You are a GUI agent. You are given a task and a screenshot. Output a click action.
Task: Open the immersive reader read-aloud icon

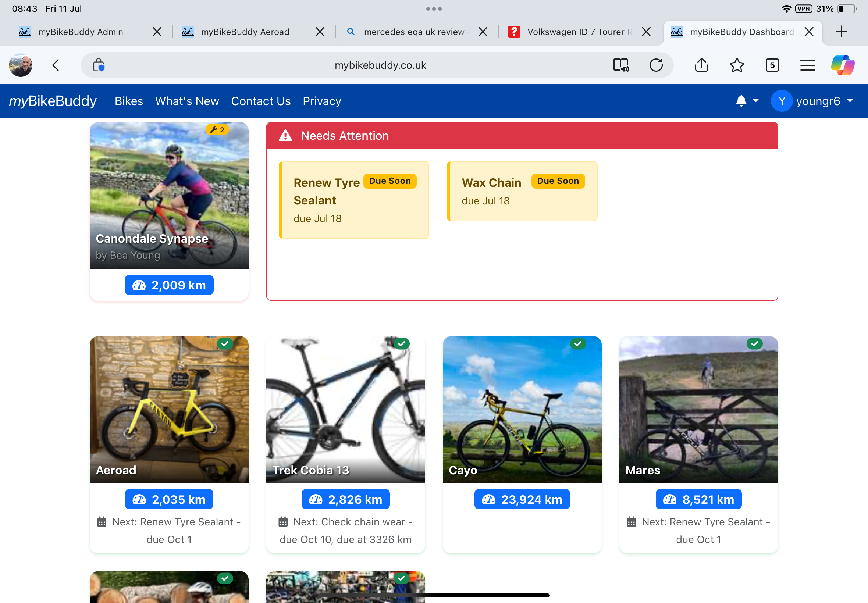pyautogui.click(x=621, y=65)
